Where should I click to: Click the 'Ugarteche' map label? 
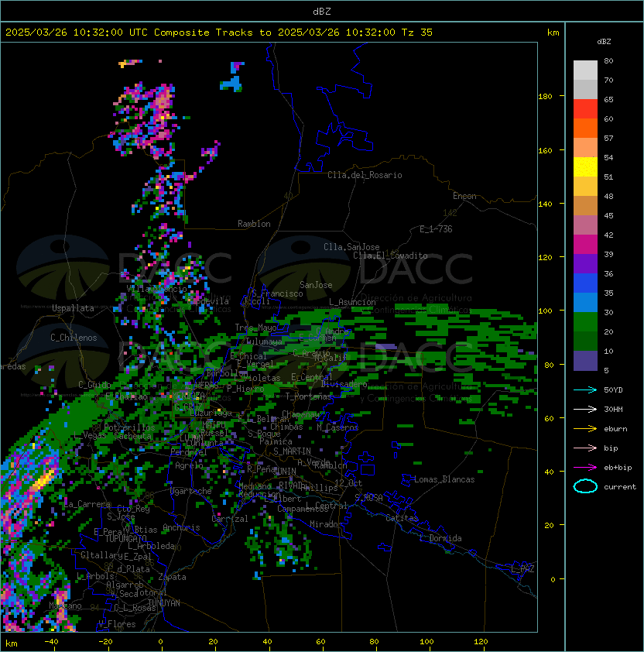click(x=191, y=491)
